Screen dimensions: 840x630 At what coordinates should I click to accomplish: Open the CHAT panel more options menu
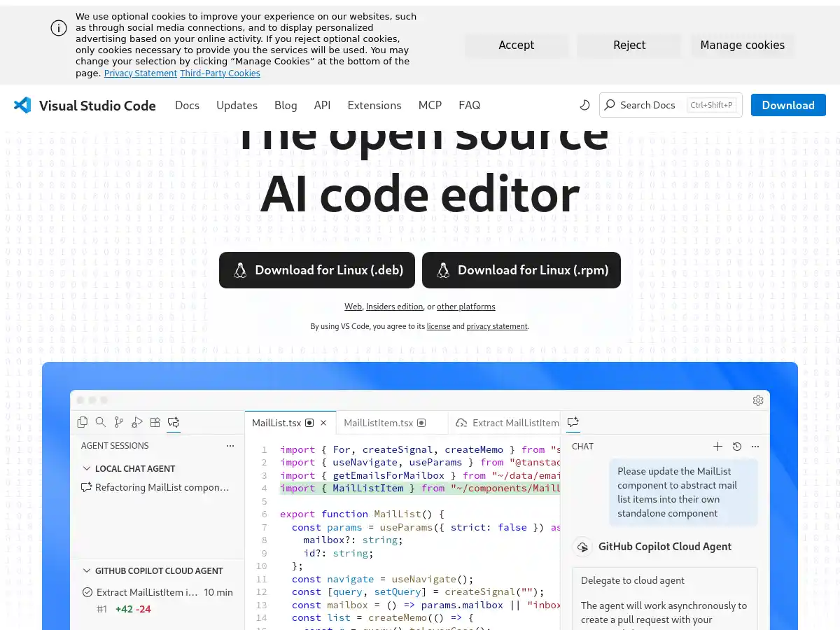(755, 447)
